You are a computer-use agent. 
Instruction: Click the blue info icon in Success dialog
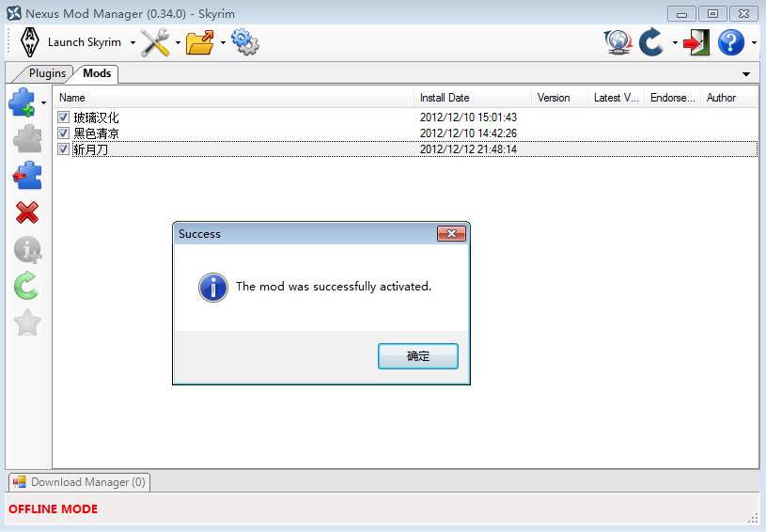click(x=213, y=288)
